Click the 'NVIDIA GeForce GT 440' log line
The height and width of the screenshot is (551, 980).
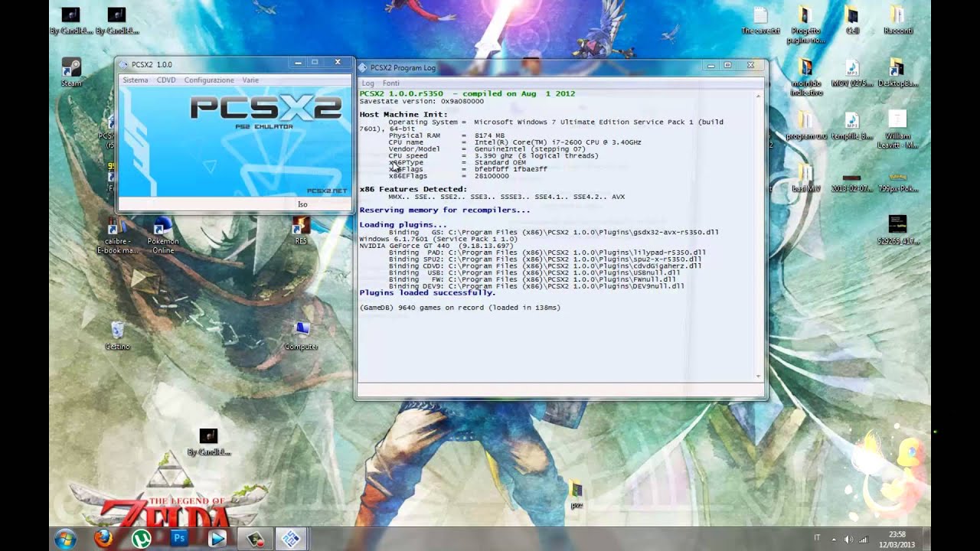click(436, 246)
